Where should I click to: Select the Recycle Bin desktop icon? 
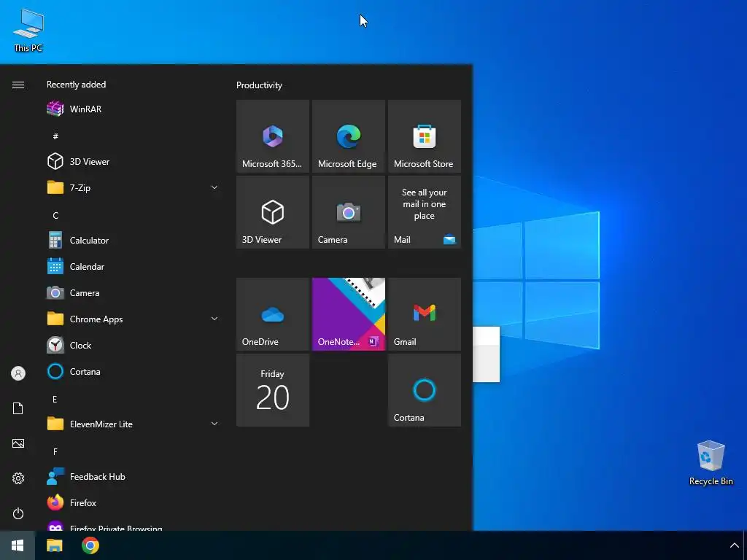pos(711,463)
